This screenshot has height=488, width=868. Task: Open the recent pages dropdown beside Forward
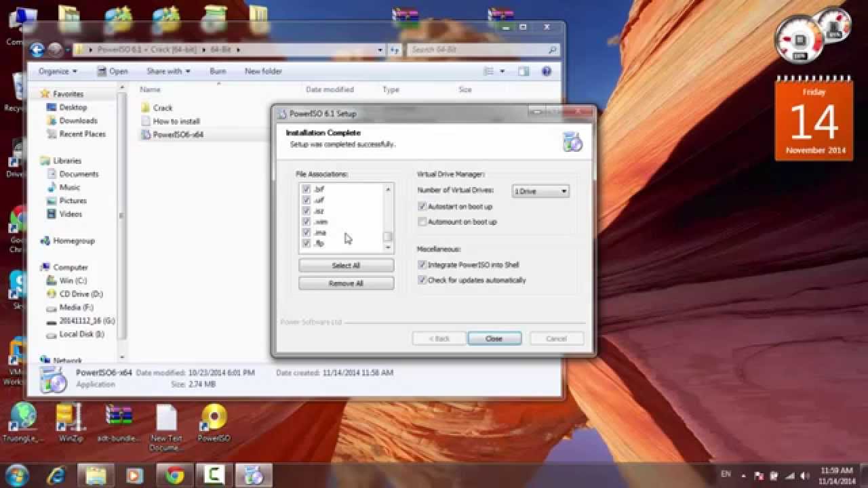tap(68, 49)
